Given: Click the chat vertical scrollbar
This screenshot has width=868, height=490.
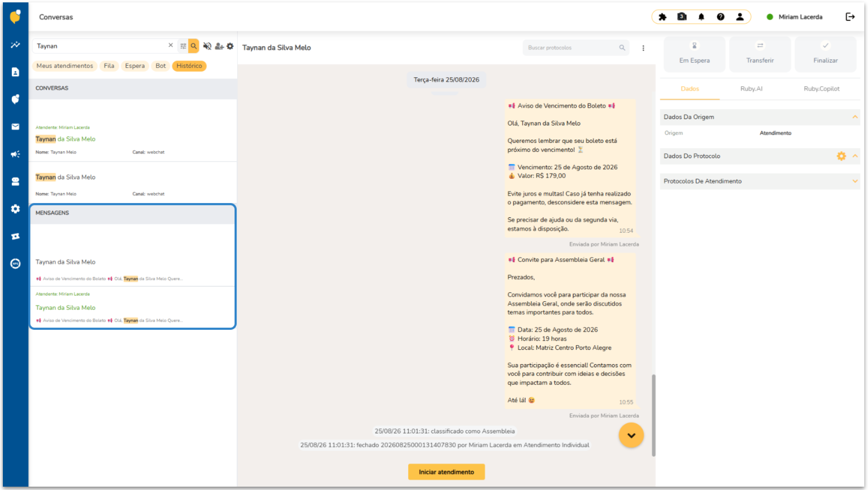Looking at the screenshot, I should (x=654, y=415).
